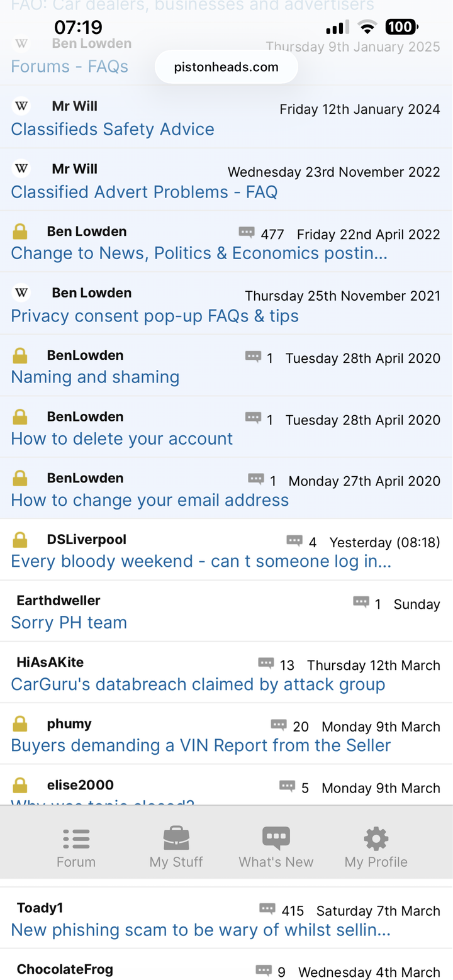
Task: Open Classifieds Safety Advice topic
Action: click(x=113, y=130)
